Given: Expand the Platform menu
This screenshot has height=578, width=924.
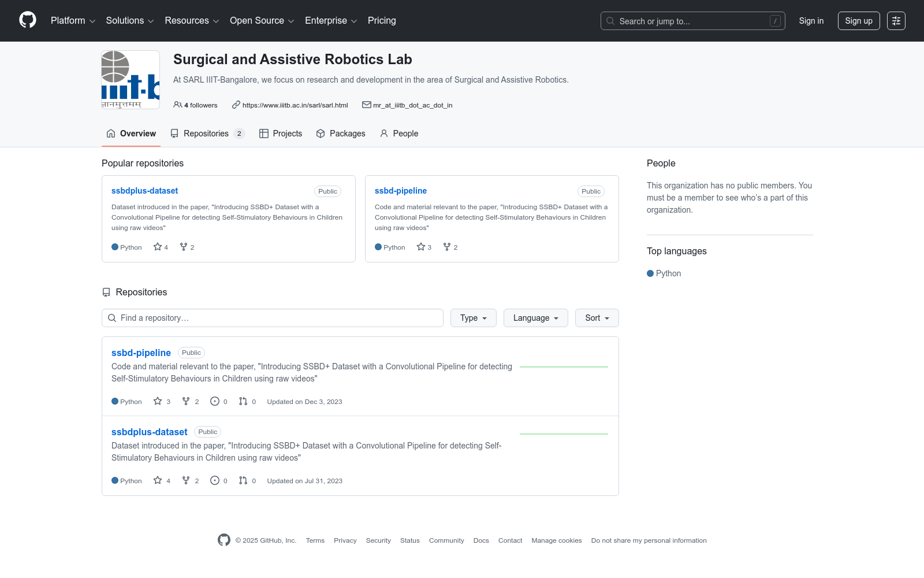Looking at the screenshot, I should pos(73,20).
